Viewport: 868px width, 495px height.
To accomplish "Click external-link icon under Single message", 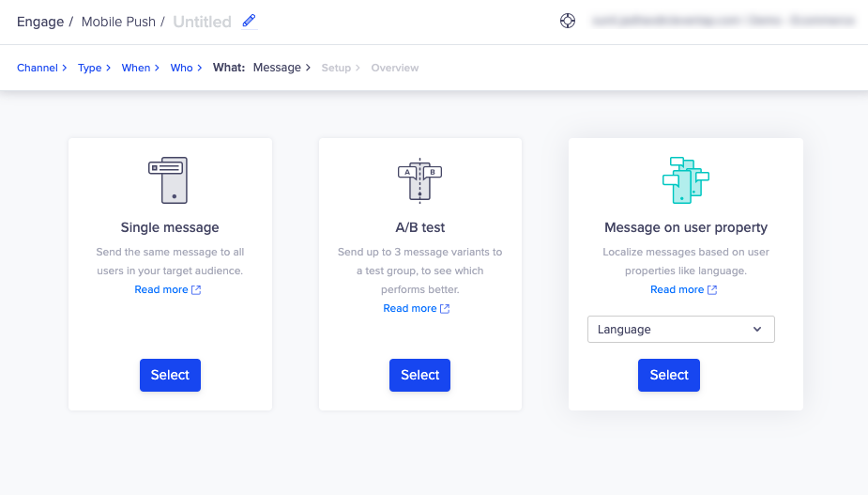I will tap(196, 290).
